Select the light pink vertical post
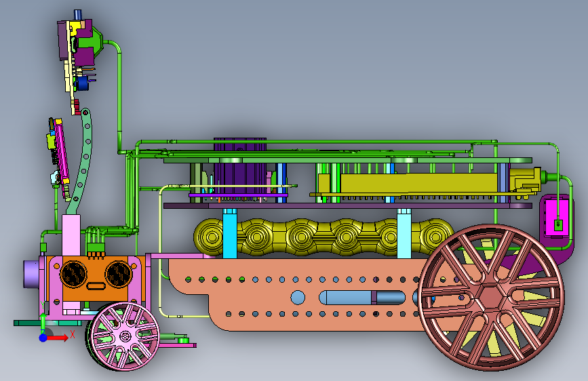Viewport: 588px width, 381px height. 71,235
